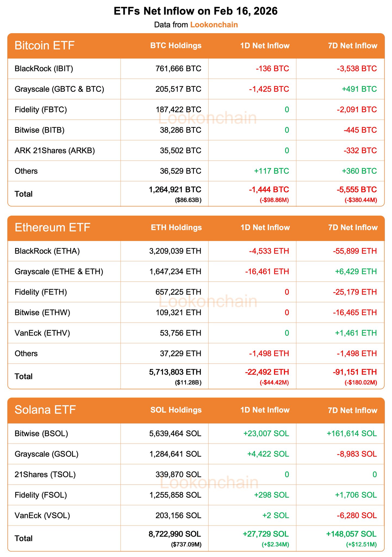Select the BlackRock (ETHA) row label
The image size is (392, 557).
(x=47, y=251)
